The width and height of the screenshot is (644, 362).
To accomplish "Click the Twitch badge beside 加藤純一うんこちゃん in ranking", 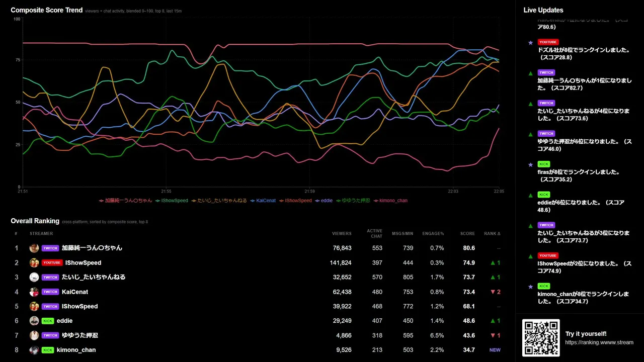I will click(x=50, y=248).
